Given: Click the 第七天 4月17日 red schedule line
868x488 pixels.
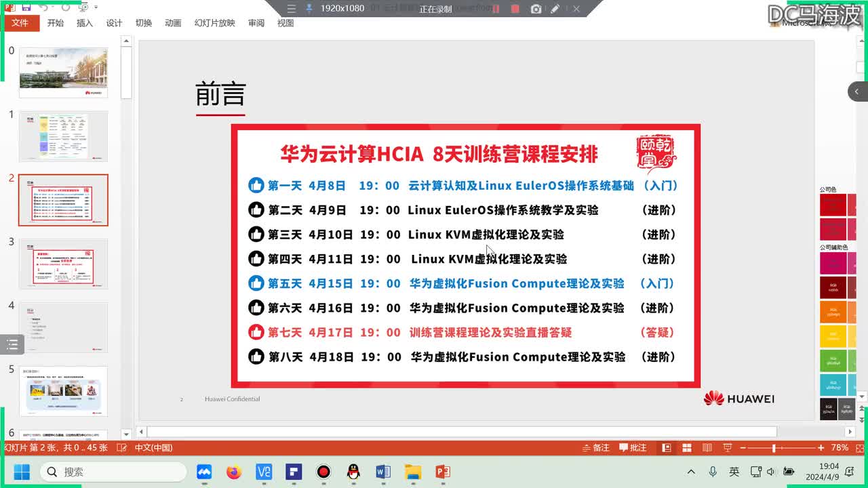Looking at the screenshot, I should pyautogui.click(x=463, y=332).
